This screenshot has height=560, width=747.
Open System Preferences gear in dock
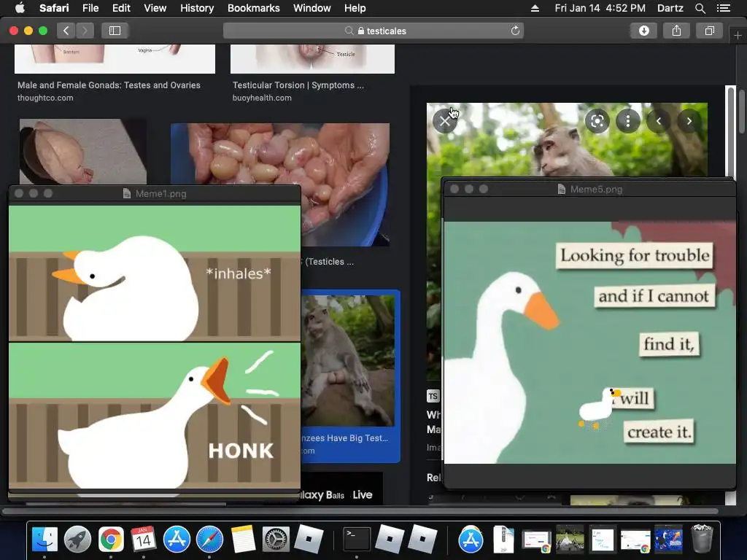[x=276, y=540]
